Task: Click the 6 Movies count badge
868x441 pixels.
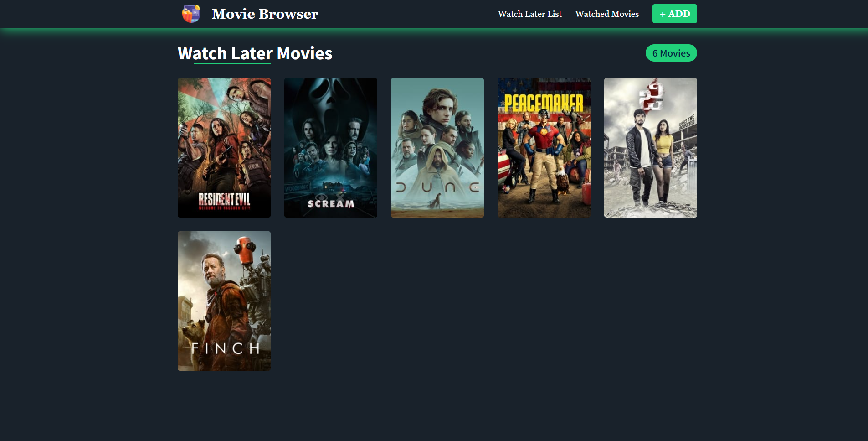Action: (x=671, y=53)
